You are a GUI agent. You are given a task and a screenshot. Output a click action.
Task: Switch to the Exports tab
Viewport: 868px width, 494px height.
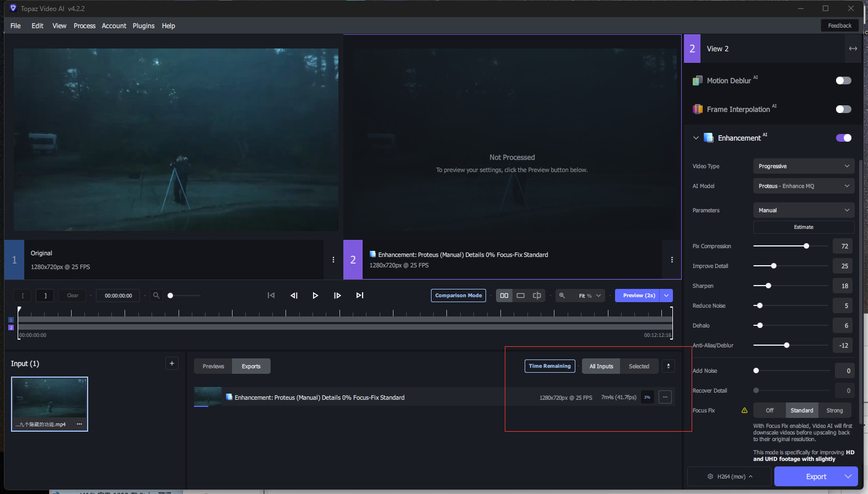pos(251,366)
